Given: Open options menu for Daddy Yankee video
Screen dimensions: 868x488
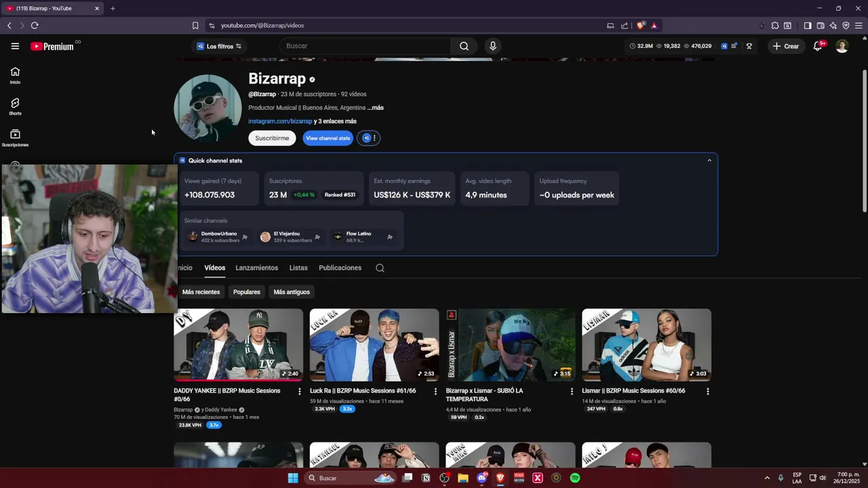Looking at the screenshot, I should point(299,391).
